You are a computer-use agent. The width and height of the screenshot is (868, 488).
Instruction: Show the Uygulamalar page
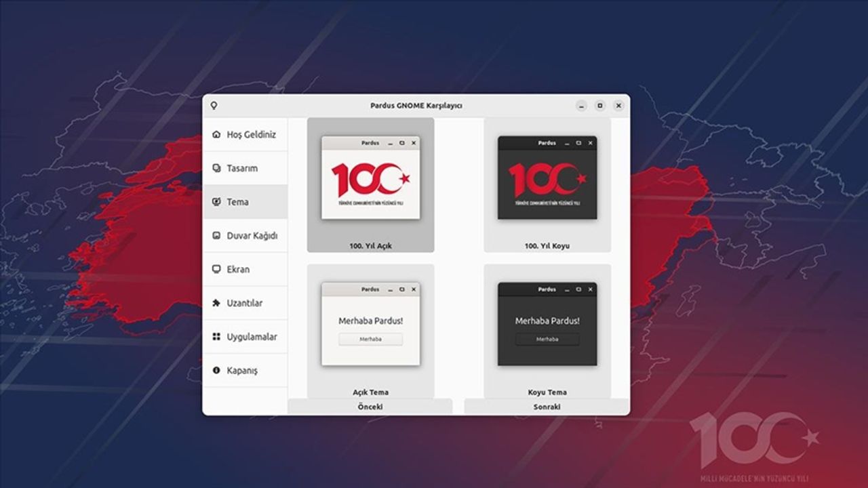point(245,337)
